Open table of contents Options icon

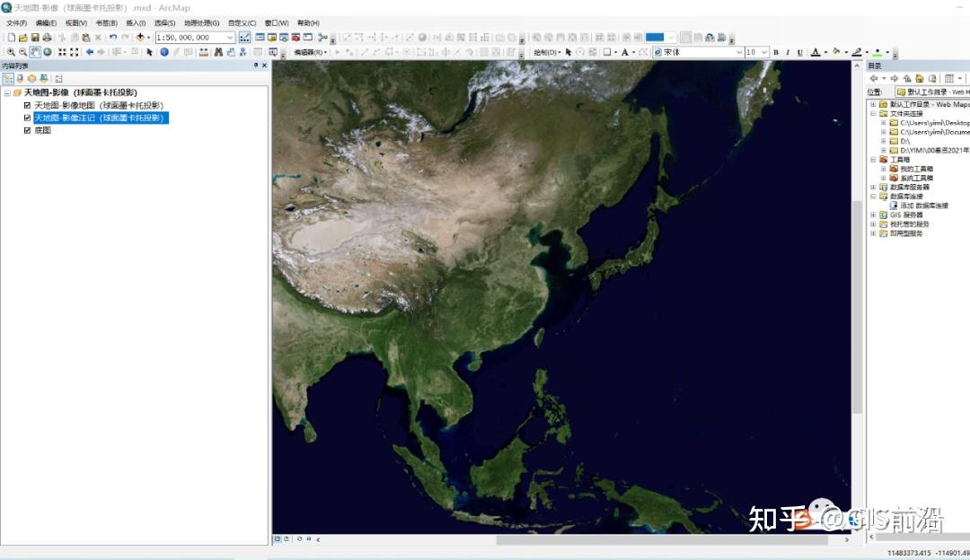(58, 78)
